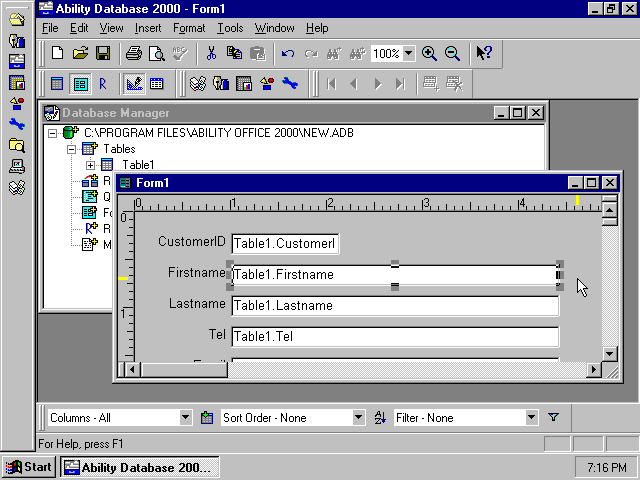The width and height of the screenshot is (640, 480).
Task: Open the Insert menu
Action: point(148,28)
